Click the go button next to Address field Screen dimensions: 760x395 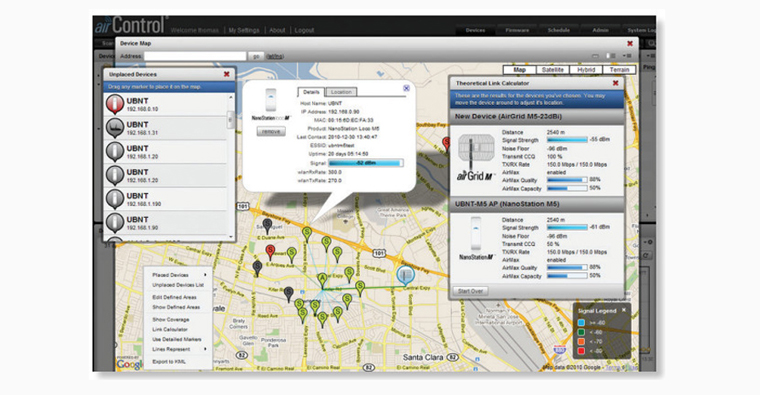click(256, 56)
